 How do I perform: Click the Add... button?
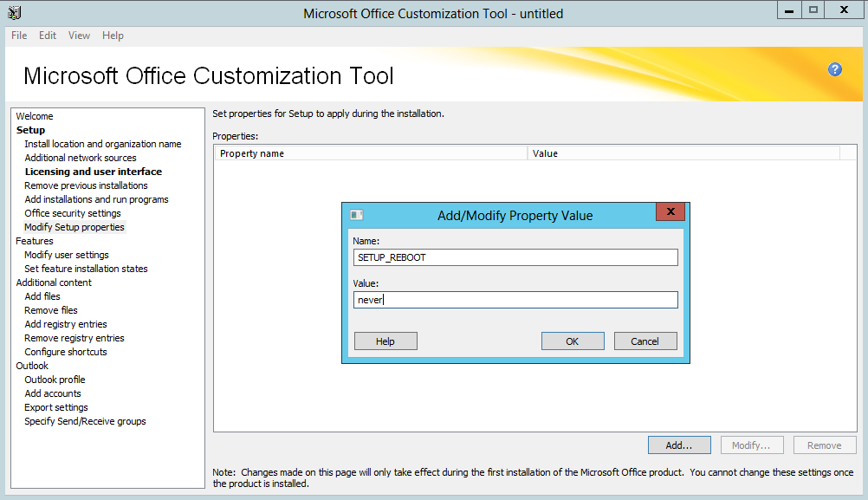[x=679, y=445]
